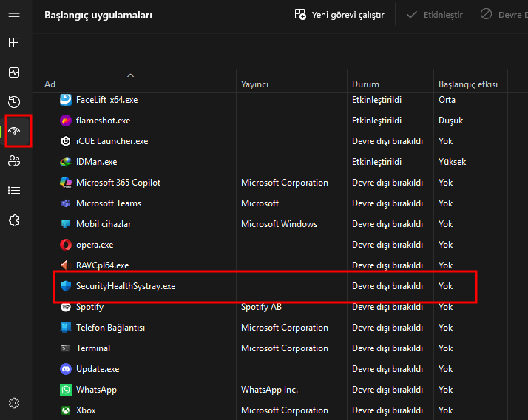Image resolution: width=528 pixels, height=420 pixels.
Task: Select the Xbox row name
Action: (x=86, y=410)
